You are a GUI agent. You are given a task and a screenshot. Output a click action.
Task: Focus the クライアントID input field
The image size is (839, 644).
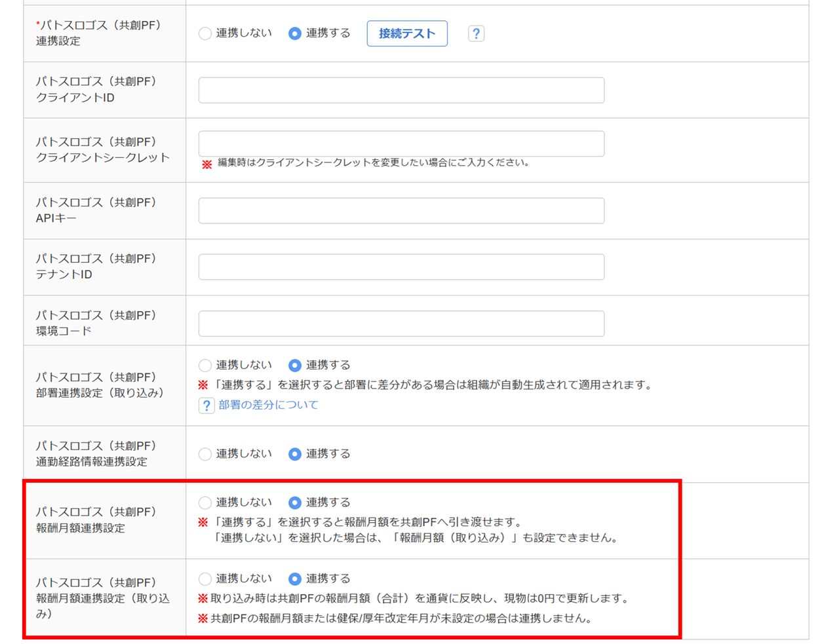coord(401,90)
